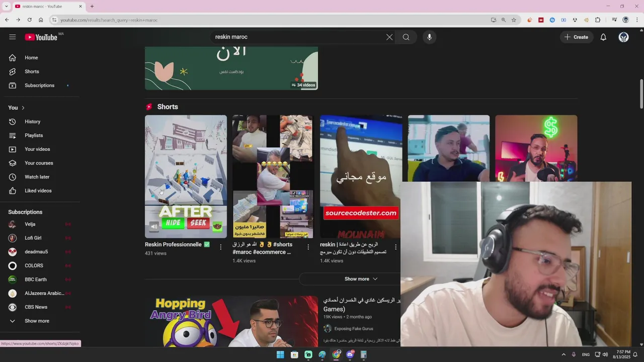Expand the You section chevron
The height and width of the screenshot is (362, 644).
coord(23,108)
